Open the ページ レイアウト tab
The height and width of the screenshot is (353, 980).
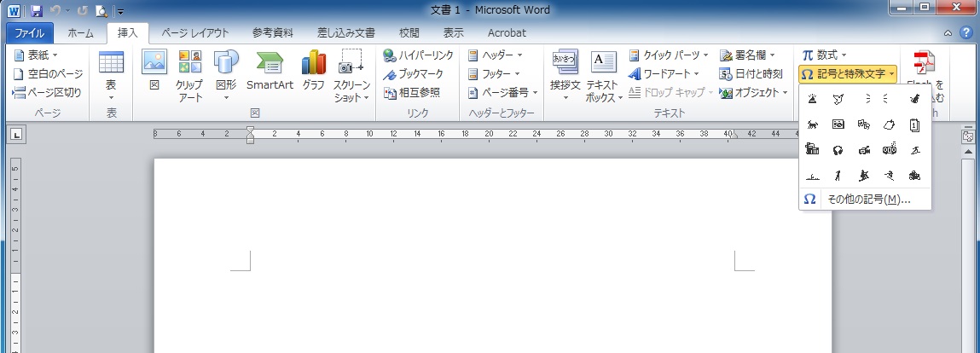click(x=194, y=33)
